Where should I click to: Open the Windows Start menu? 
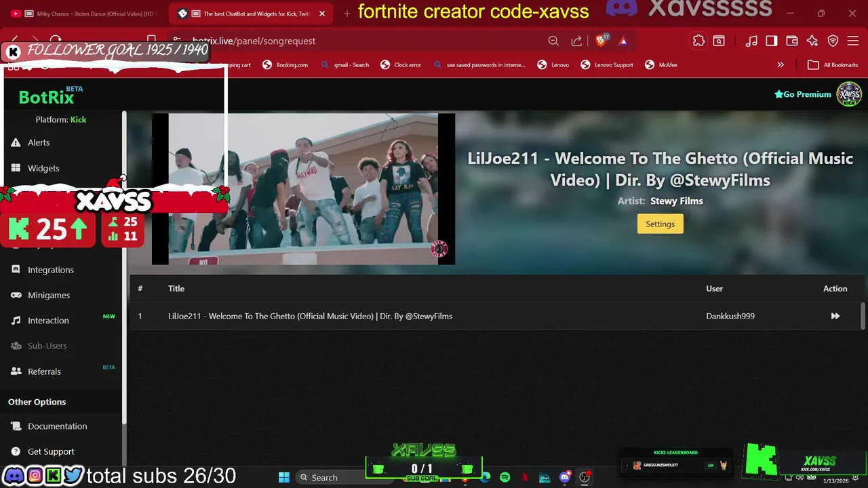click(x=284, y=477)
